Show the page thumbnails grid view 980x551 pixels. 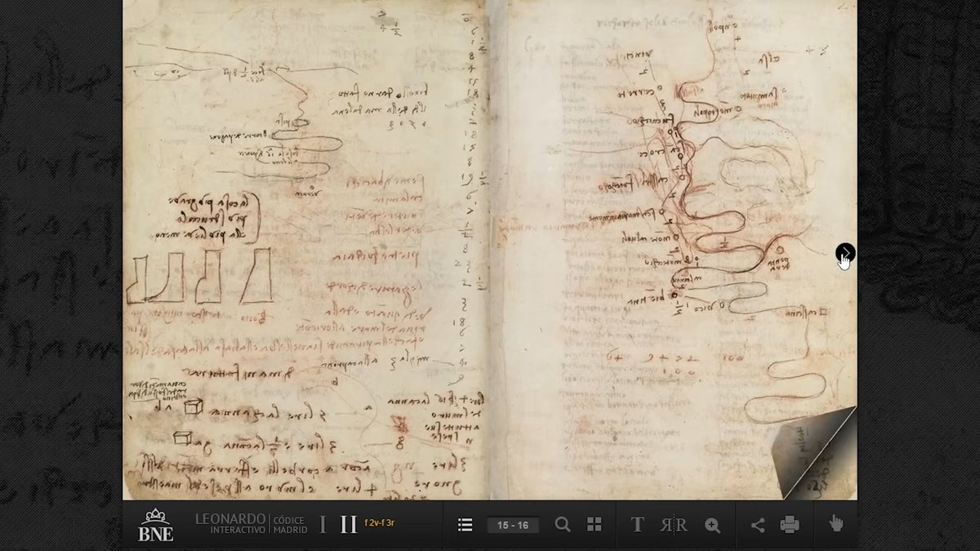pos(595,525)
